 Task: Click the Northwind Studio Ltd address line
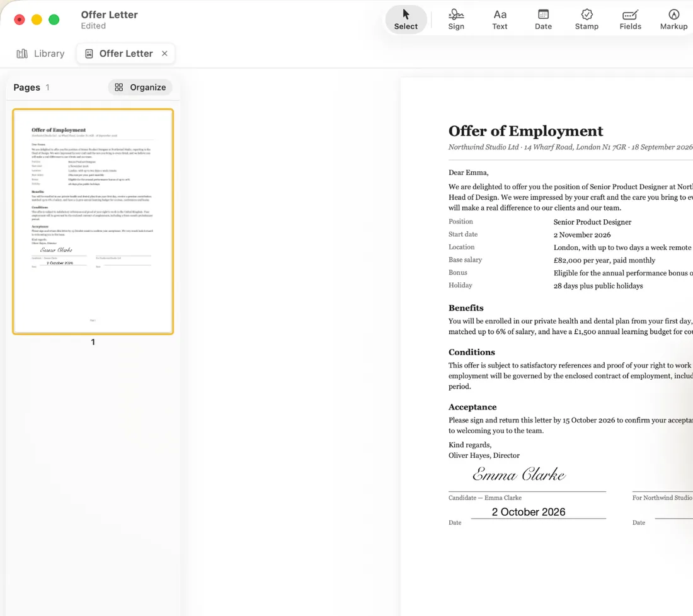(571, 147)
